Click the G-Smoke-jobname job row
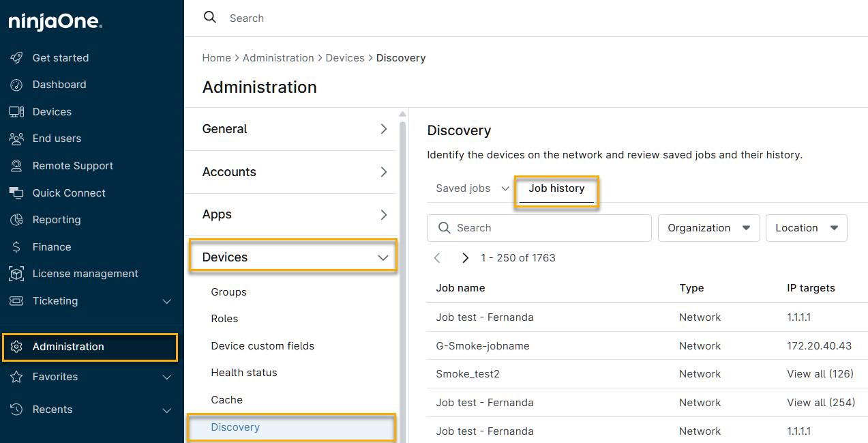Viewport: 868px width, 443px height. [x=647, y=346]
